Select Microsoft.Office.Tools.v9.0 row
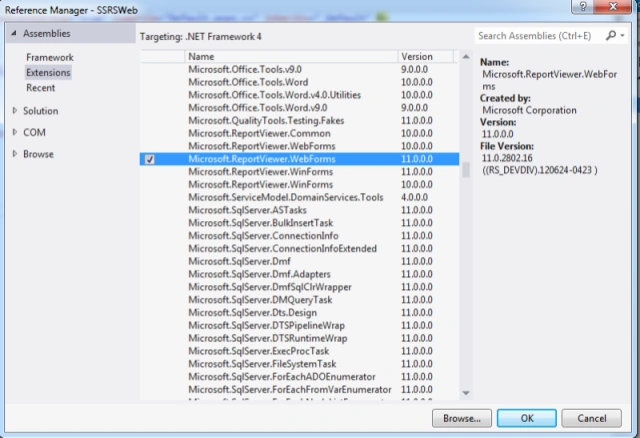The height and width of the screenshot is (438, 640). (299, 69)
